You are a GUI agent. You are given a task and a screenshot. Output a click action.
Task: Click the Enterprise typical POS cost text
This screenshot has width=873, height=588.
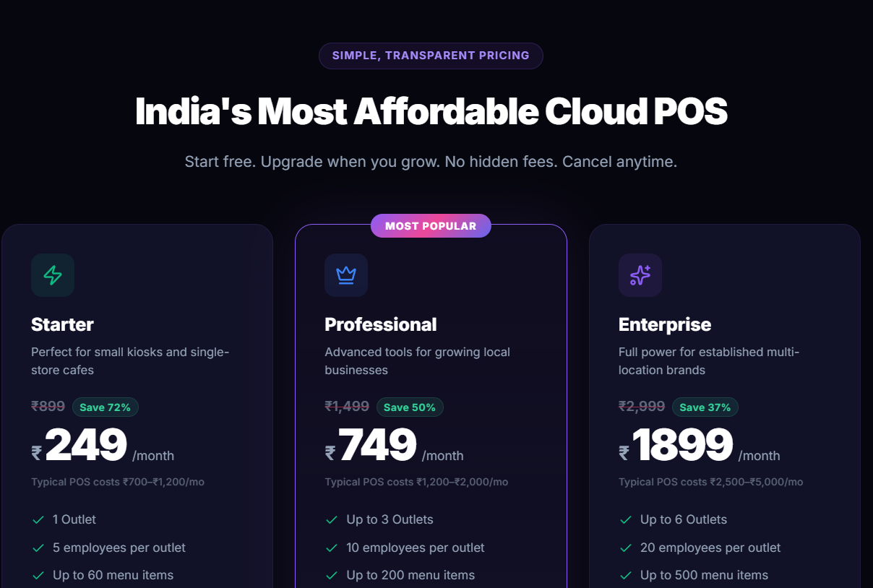[x=710, y=482]
